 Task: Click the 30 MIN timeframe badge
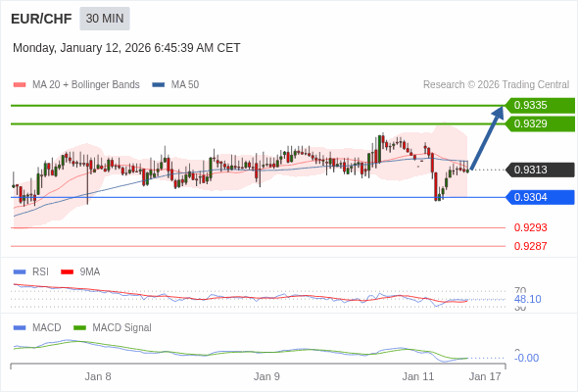(x=105, y=19)
